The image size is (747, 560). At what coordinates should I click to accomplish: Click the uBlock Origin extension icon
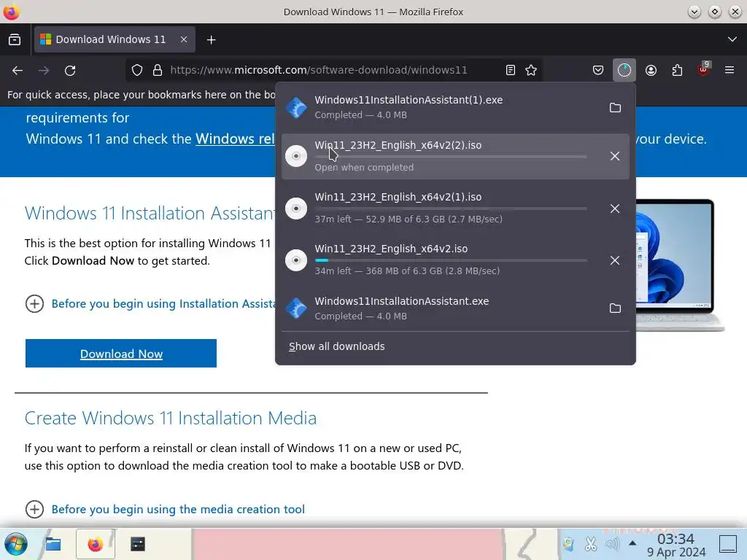pyautogui.click(x=704, y=71)
